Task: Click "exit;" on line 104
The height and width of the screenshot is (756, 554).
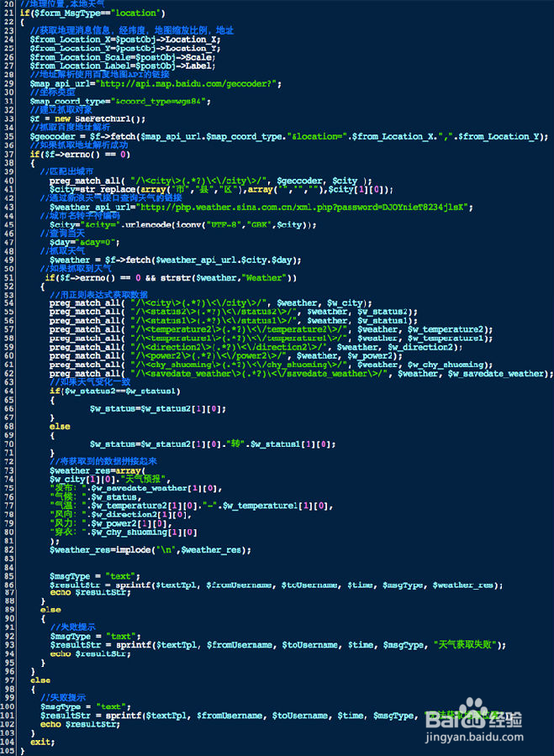Action: click(x=43, y=742)
